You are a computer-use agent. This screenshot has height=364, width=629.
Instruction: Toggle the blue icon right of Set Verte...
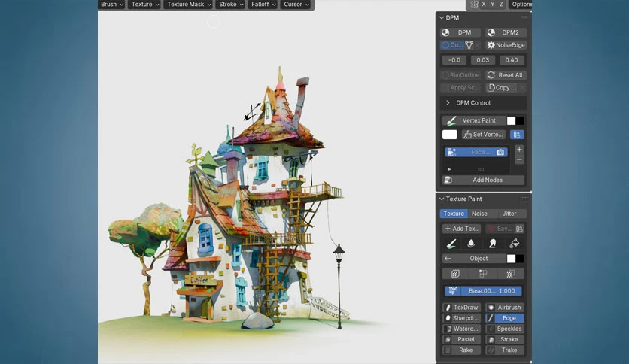(x=517, y=135)
